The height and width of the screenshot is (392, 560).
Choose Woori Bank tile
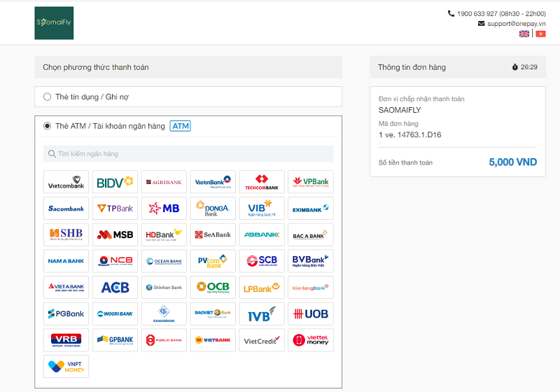(x=115, y=314)
